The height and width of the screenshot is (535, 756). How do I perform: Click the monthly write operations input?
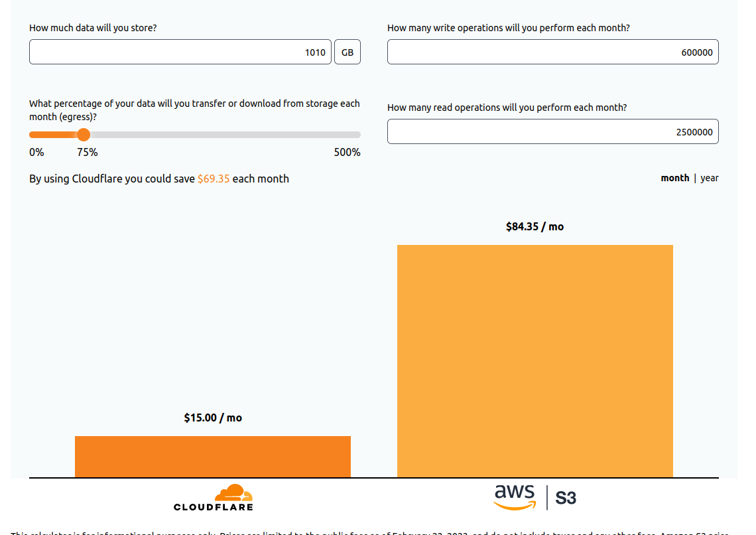552,52
